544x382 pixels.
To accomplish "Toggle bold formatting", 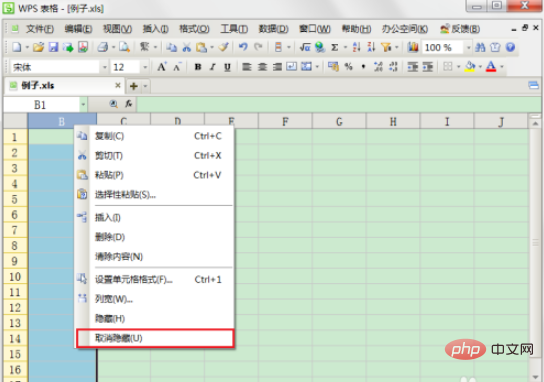I will coord(198,67).
